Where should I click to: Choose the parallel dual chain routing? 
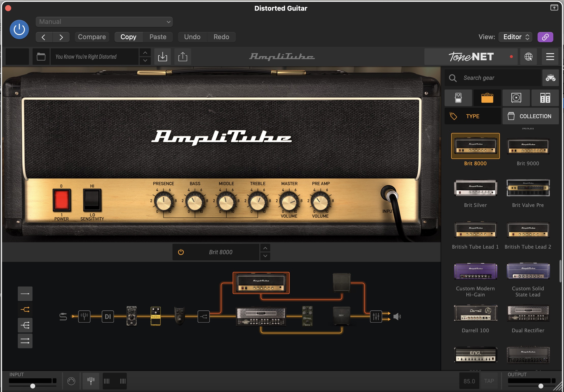25,341
